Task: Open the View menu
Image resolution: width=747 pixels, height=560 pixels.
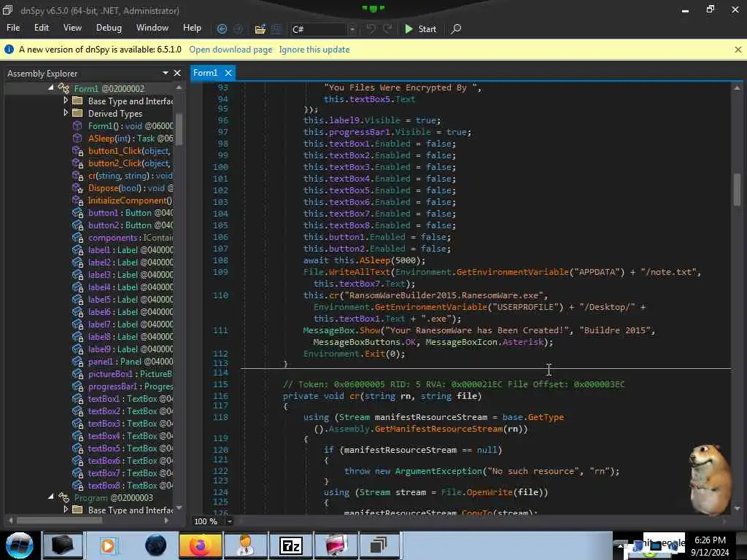Action: (x=72, y=28)
